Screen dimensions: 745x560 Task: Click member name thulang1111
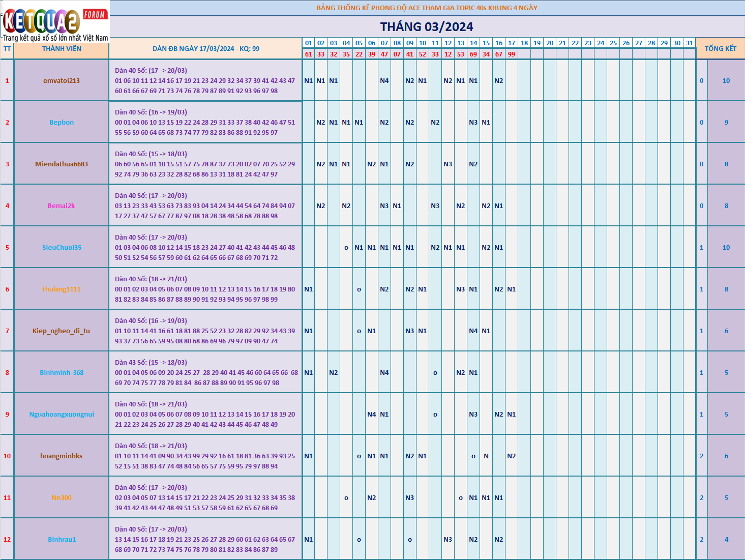tap(62, 289)
